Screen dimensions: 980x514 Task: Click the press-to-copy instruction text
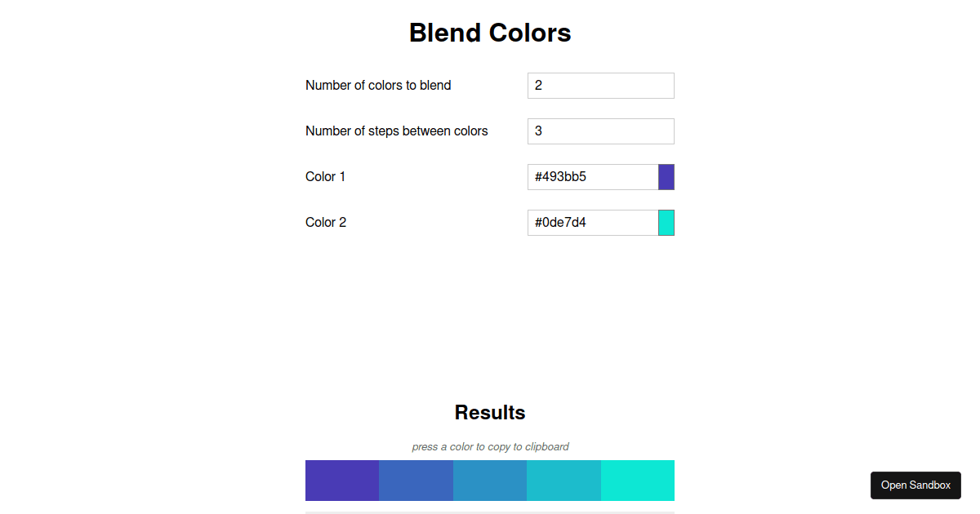point(490,446)
